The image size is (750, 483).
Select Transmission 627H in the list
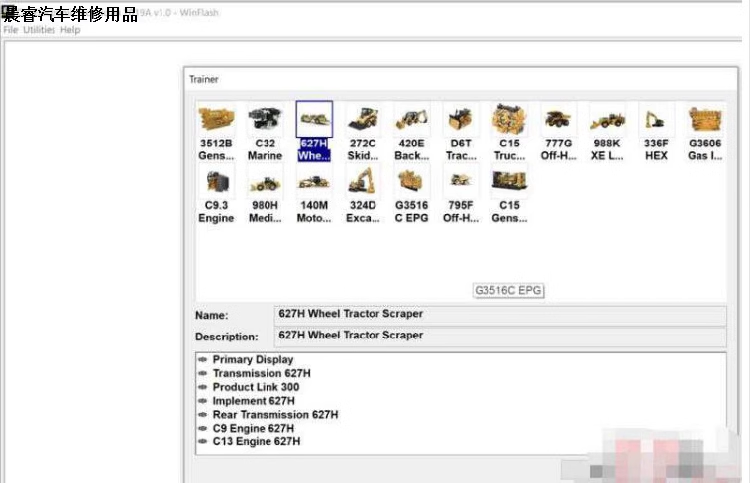click(x=261, y=373)
